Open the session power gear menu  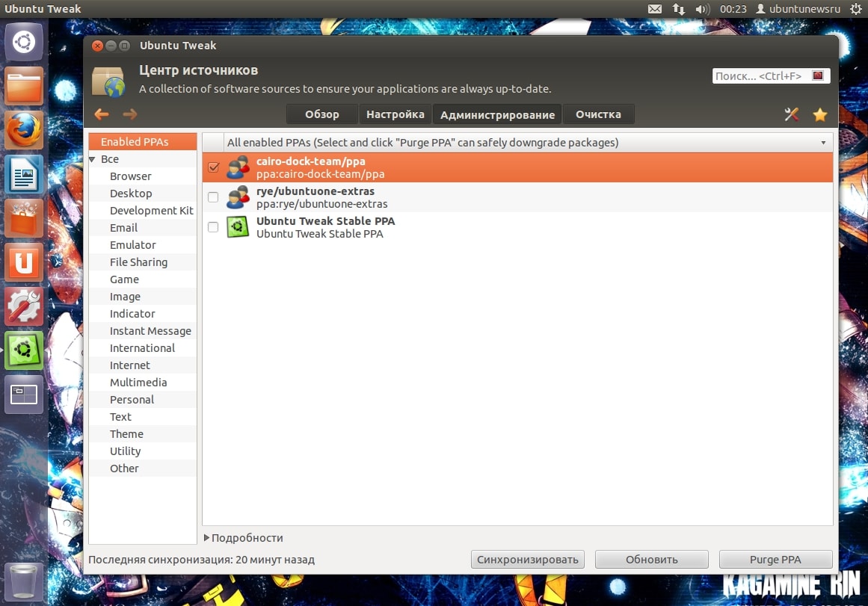[x=856, y=9]
